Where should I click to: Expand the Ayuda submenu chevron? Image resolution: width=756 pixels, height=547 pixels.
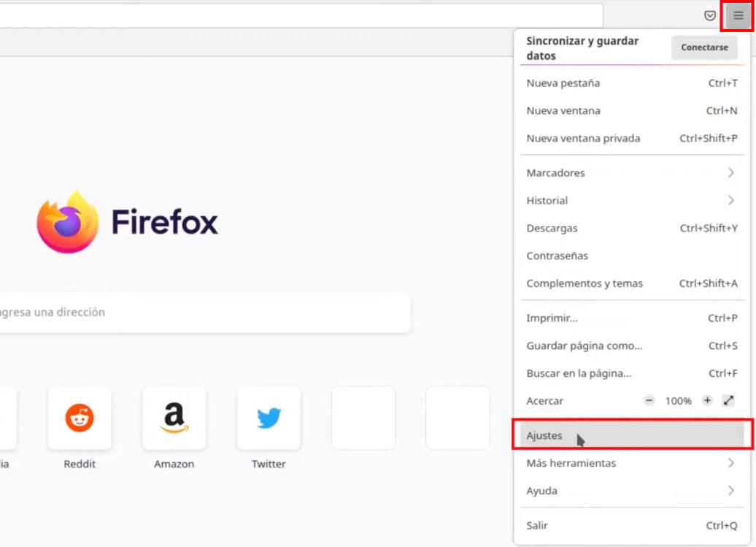[x=731, y=491]
